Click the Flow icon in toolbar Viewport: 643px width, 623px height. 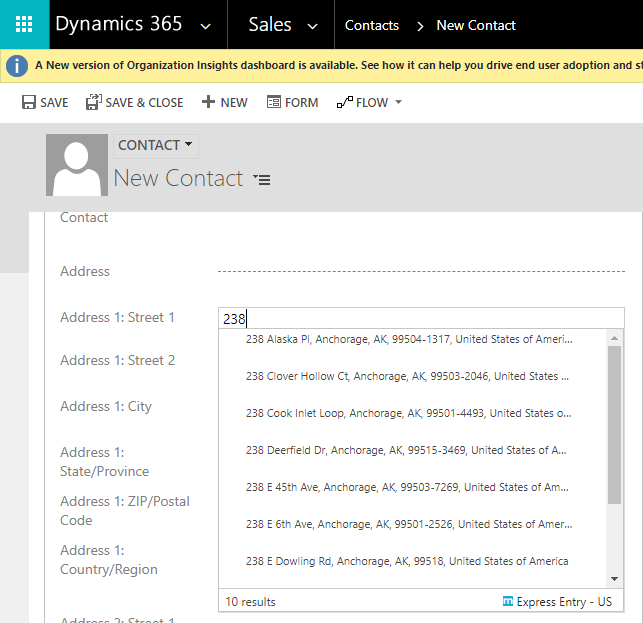[x=345, y=102]
